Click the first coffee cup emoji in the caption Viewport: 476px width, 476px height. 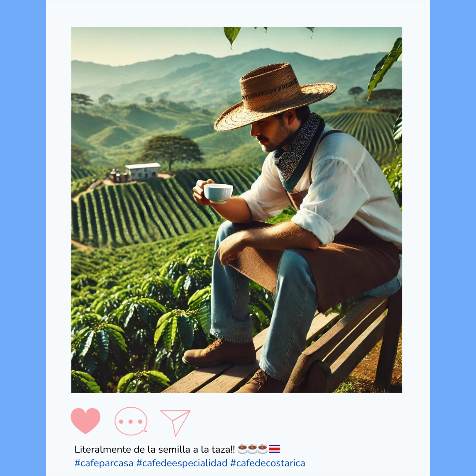[242, 449]
